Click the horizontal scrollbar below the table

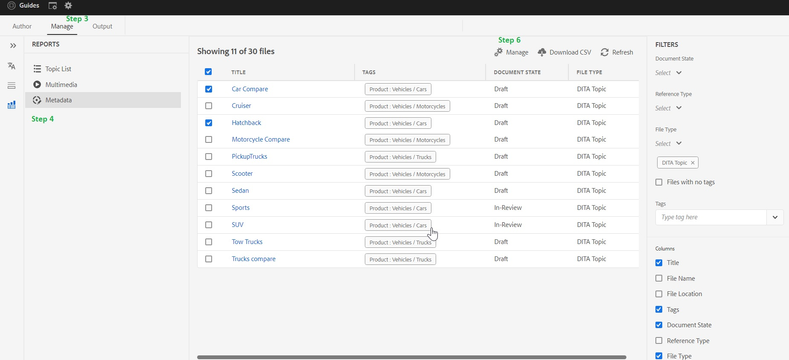(x=412, y=357)
